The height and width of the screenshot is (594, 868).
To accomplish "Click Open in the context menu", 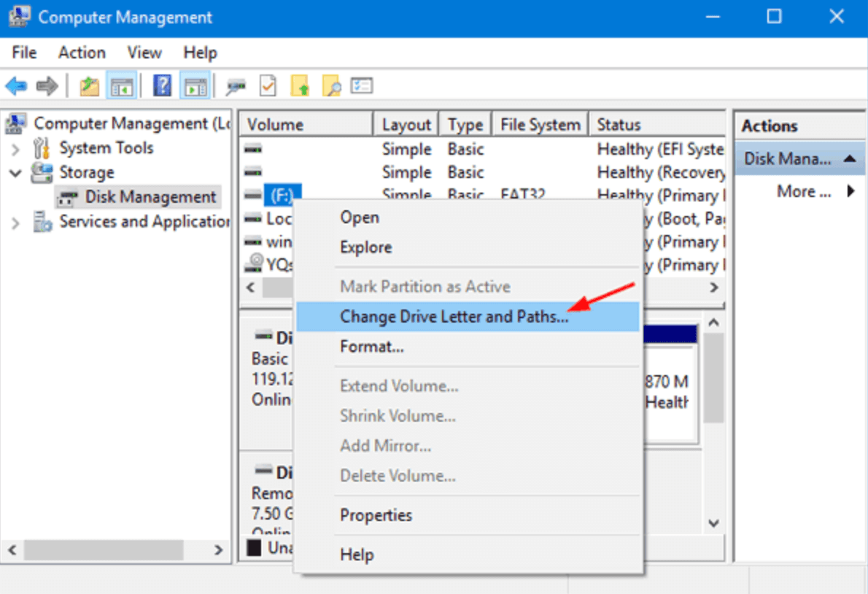I will tap(359, 217).
